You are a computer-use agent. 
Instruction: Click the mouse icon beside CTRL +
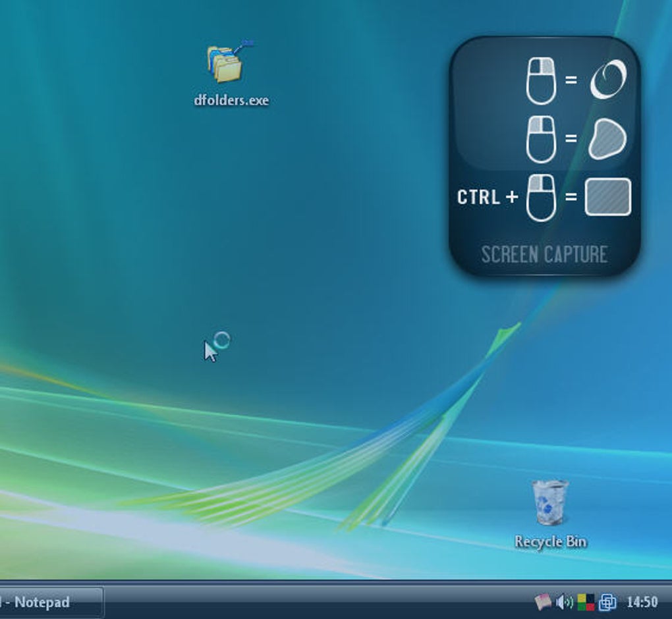point(541,198)
